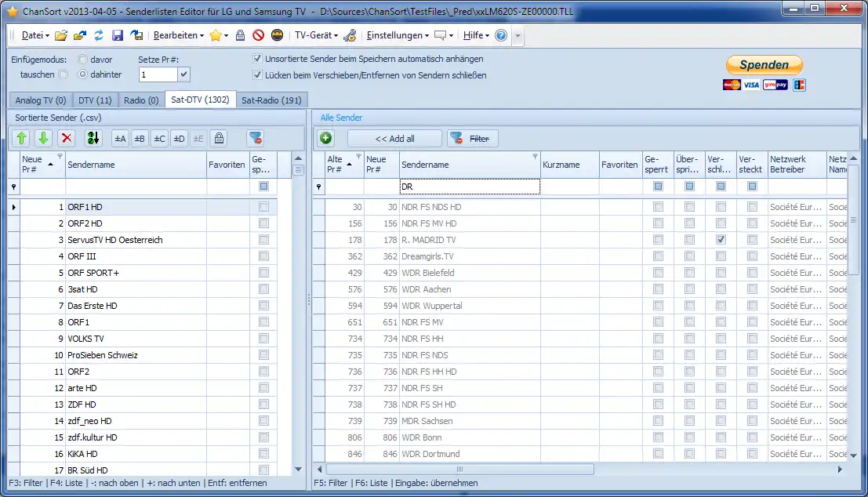Click the green move-down arrow icon
The height and width of the screenshot is (497, 868).
point(44,139)
